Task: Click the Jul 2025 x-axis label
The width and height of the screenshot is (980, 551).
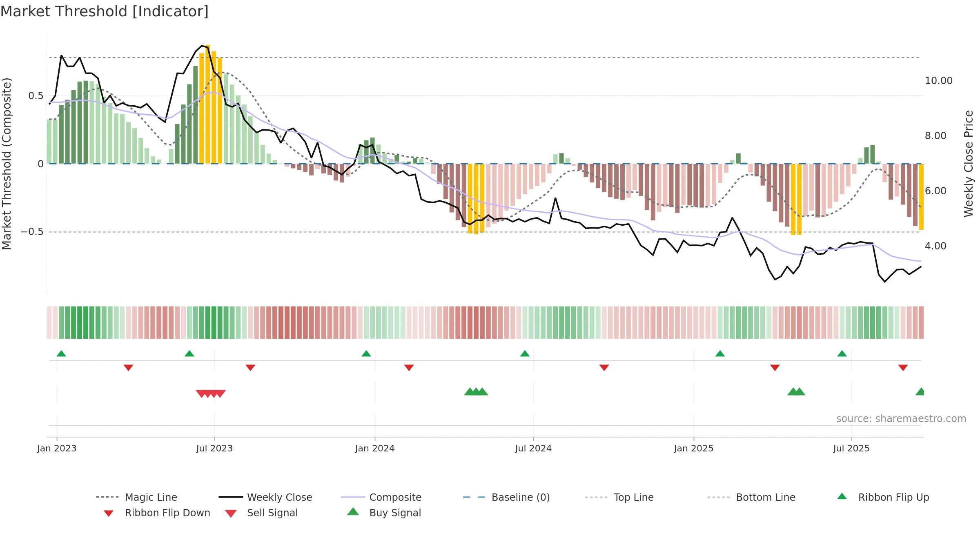Action: pos(851,448)
